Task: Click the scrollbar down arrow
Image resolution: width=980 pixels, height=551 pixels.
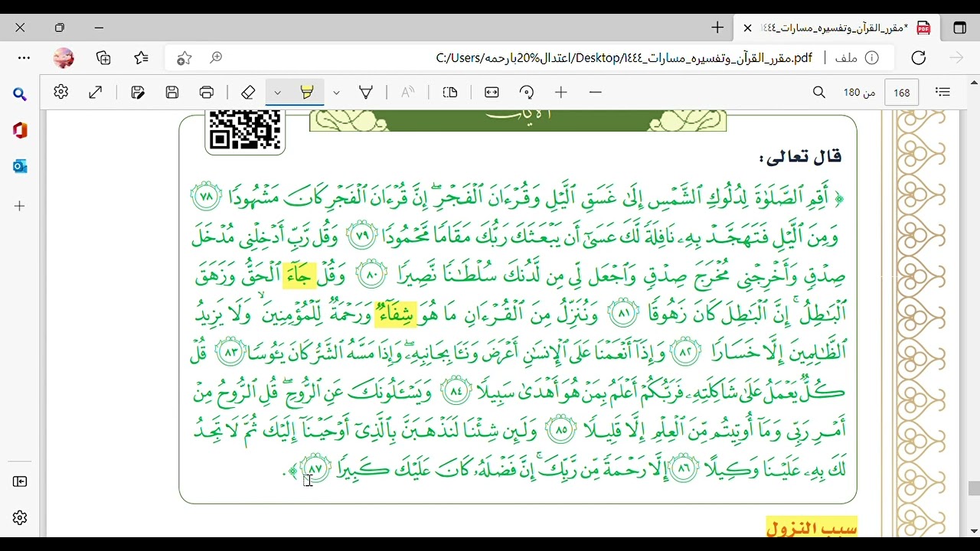Action: tap(974, 530)
